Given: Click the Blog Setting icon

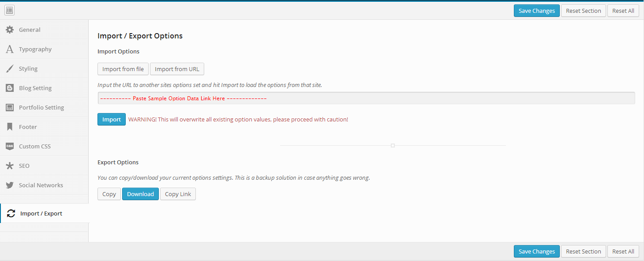Looking at the screenshot, I should point(10,88).
